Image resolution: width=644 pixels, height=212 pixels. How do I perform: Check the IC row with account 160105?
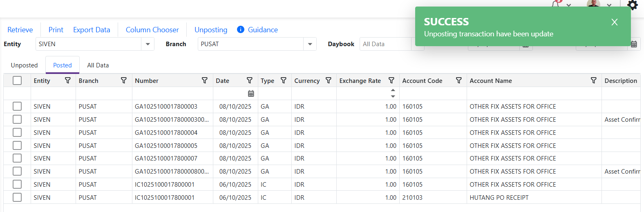(17, 184)
